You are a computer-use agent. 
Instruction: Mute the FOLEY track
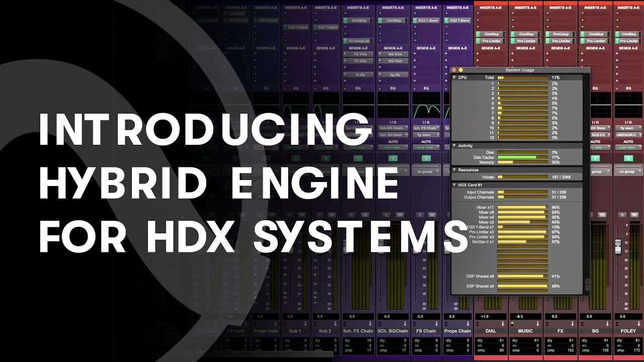pyautogui.click(x=635, y=215)
